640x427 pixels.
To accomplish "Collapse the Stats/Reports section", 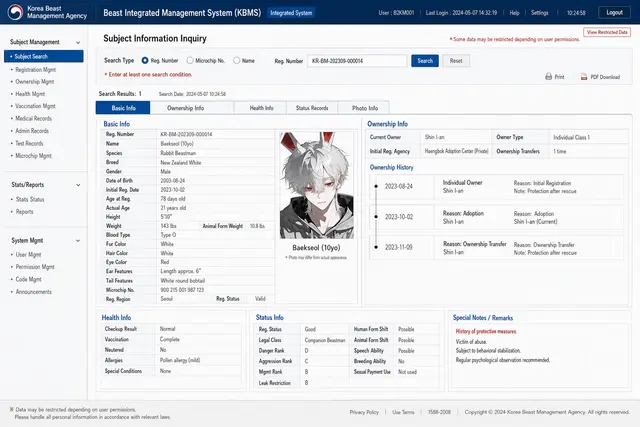I will [78, 185].
